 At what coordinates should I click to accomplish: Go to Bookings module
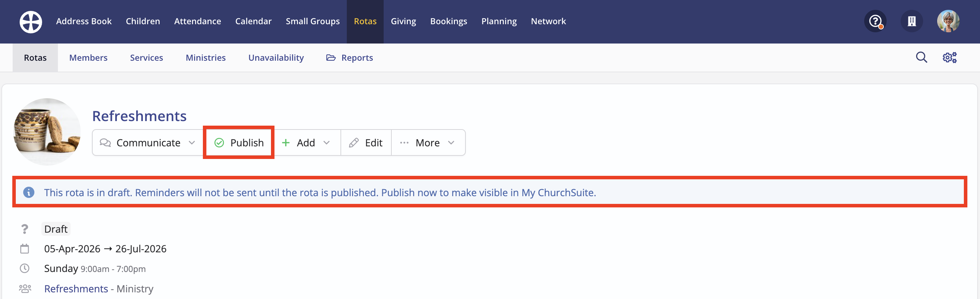coord(449,21)
